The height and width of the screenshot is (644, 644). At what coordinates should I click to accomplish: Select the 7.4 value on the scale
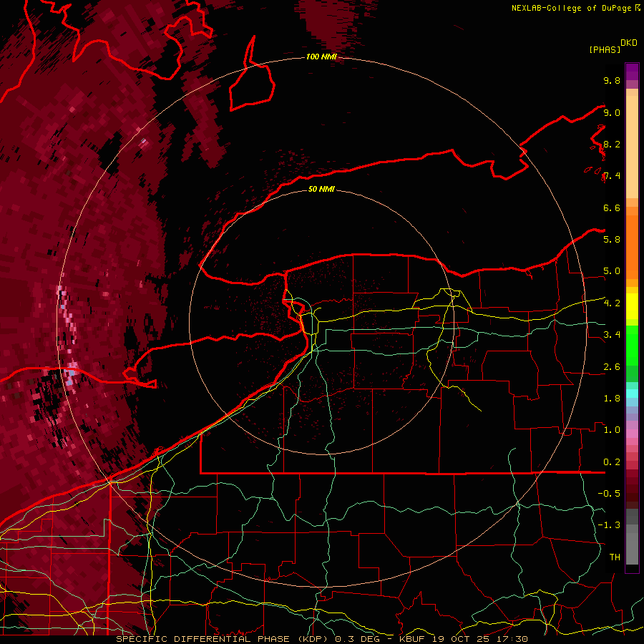(612, 176)
